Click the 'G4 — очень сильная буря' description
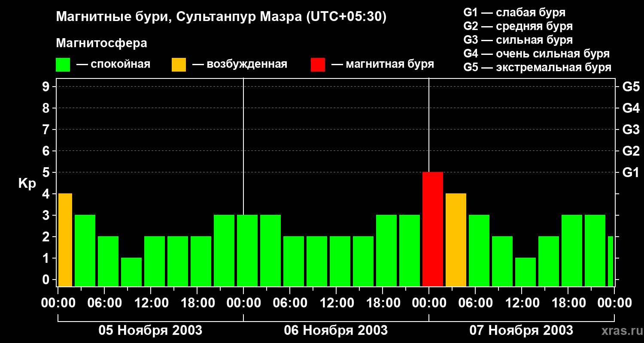Viewport: 644px width, 343px height. click(537, 54)
